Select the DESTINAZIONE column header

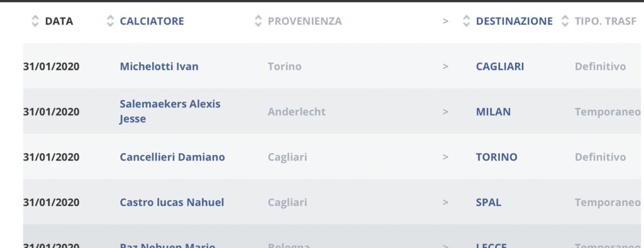coord(514,21)
